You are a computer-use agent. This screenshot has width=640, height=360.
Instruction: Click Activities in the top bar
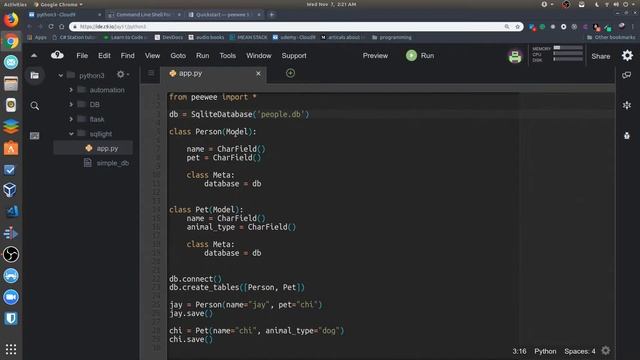tap(15, 4)
